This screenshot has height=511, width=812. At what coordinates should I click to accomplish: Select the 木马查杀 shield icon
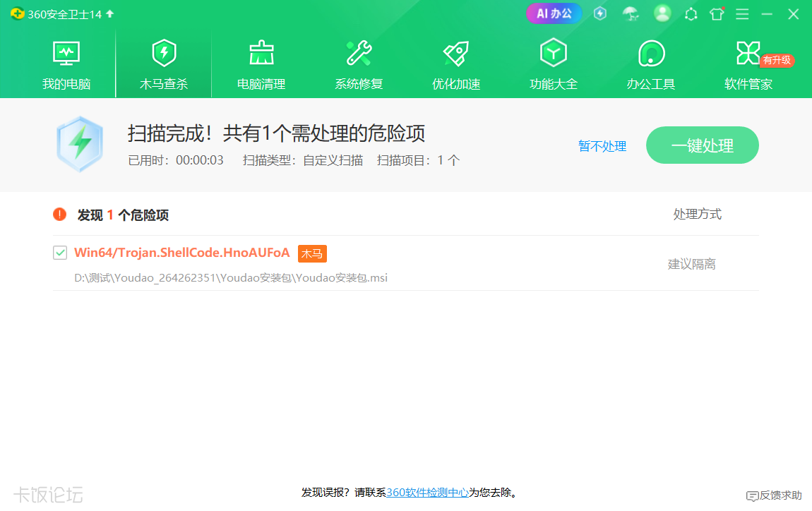tap(164, 54)
